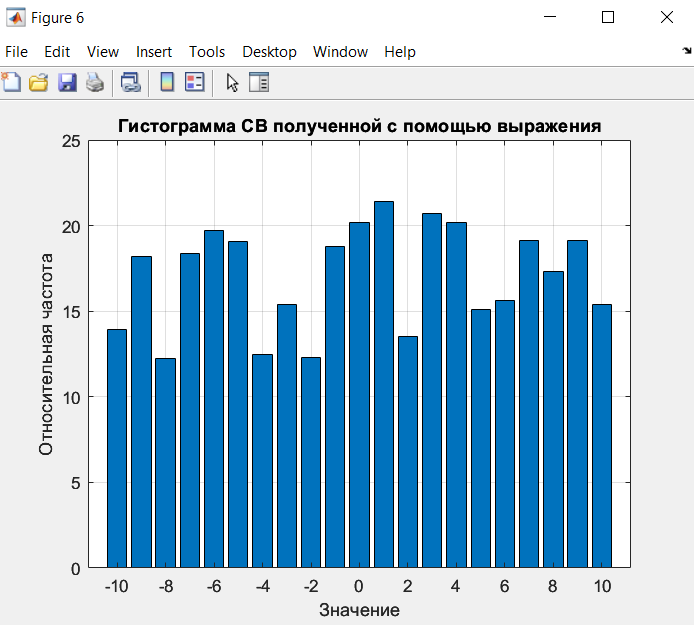The image size is (694, 625).
Task: Click the MATLAB logo in the title bar
Action: coord(16,18)
